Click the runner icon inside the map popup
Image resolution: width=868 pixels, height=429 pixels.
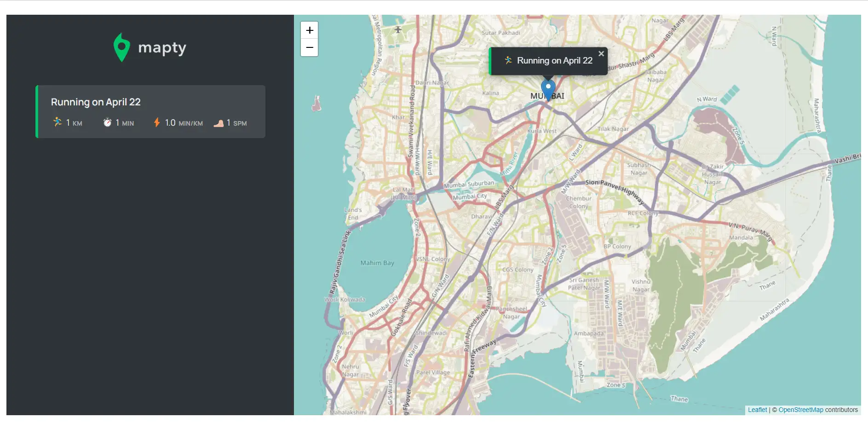(x=508, y=60)
